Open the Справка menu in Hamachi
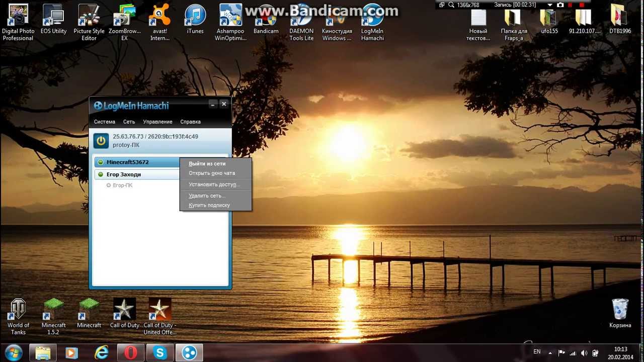 (x=190, y=122)
